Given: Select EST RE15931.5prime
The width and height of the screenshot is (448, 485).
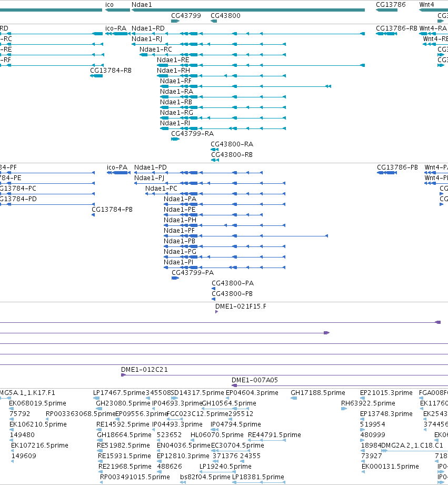Looking at the screenshot, I should pos(125,456).
